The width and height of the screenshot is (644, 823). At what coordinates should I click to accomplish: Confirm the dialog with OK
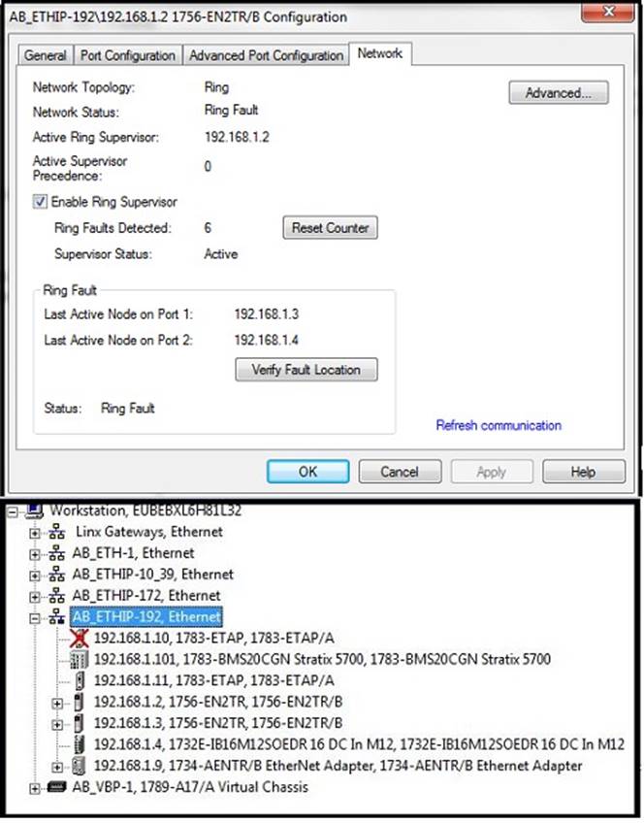(307, 472)
